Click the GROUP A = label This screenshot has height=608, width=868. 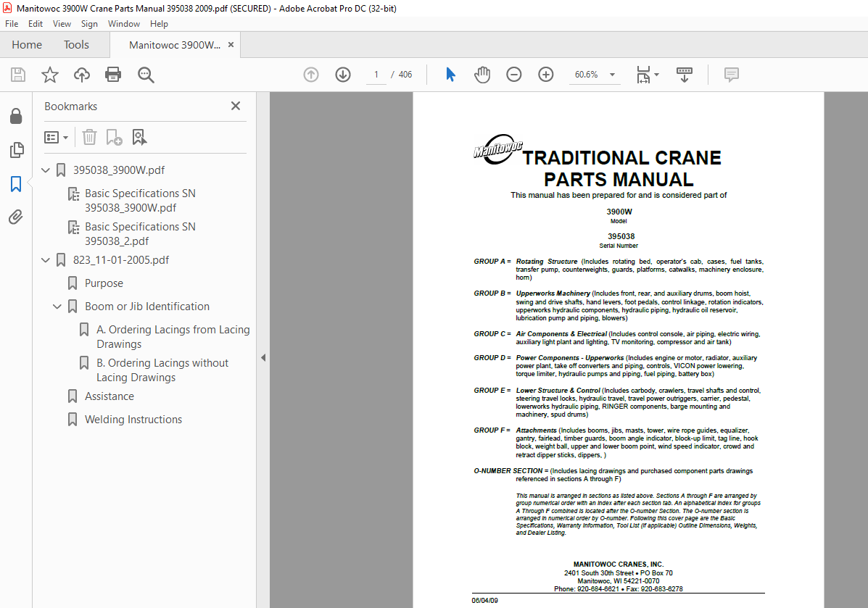(492, 261)
